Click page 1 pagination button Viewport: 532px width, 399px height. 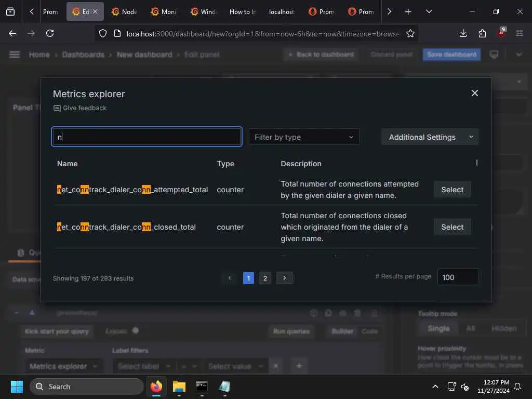point(248,278)
